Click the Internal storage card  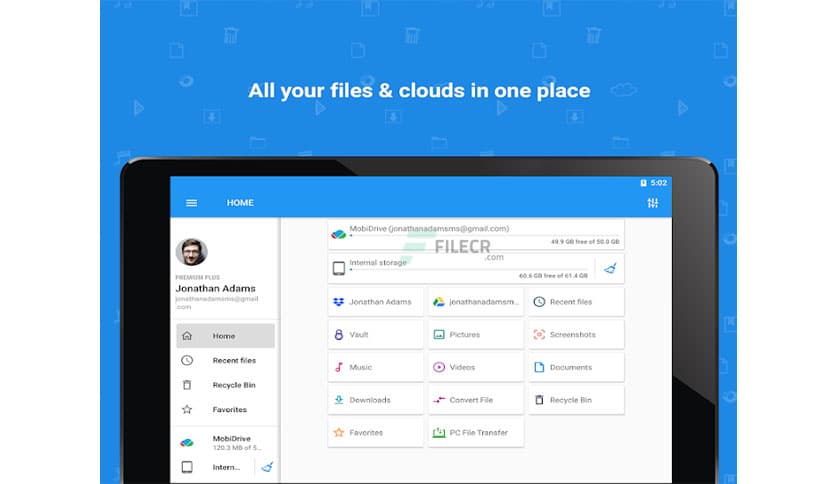(476, 268)
